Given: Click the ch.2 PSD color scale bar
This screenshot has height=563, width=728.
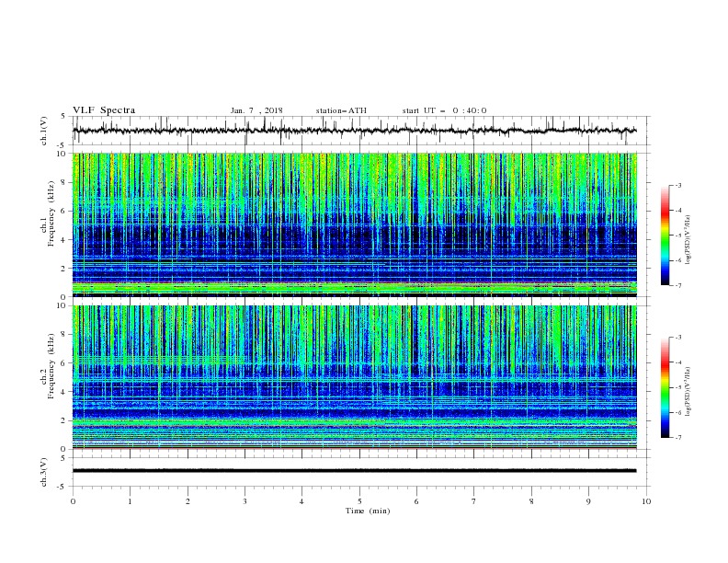Looking at the screenshot, I should 665,387.
